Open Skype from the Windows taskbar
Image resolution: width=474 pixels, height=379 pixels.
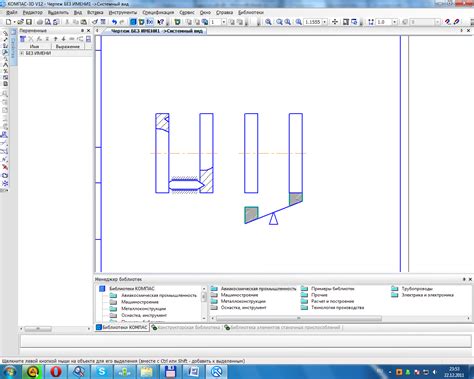tap(102, 371)
